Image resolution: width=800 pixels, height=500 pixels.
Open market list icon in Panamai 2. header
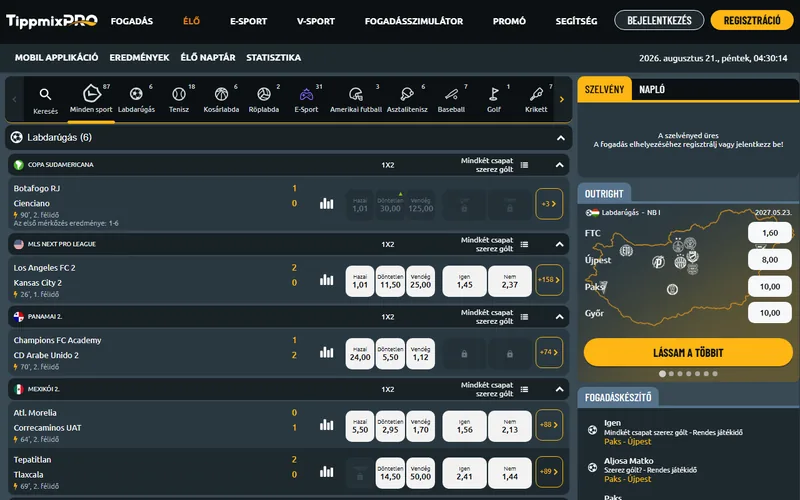(524, 317)
